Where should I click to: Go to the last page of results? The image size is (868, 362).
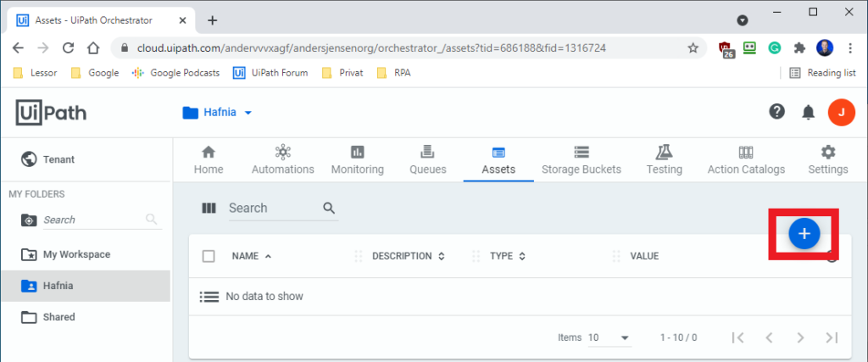click(832, 337)
